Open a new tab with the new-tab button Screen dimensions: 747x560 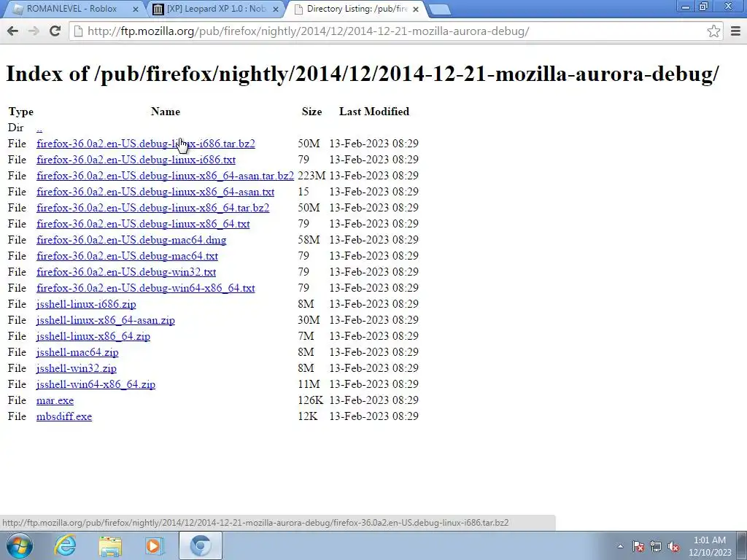pyautogui.click(x=439, y=9)
